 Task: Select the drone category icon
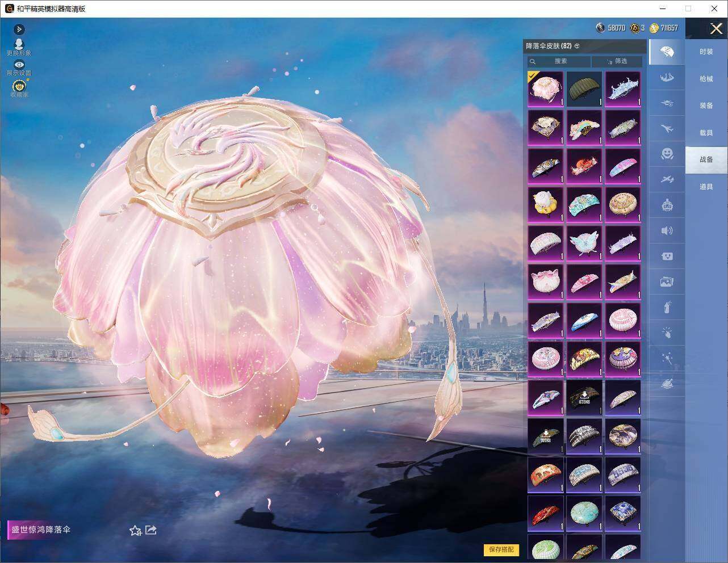[x=667, y=103]
